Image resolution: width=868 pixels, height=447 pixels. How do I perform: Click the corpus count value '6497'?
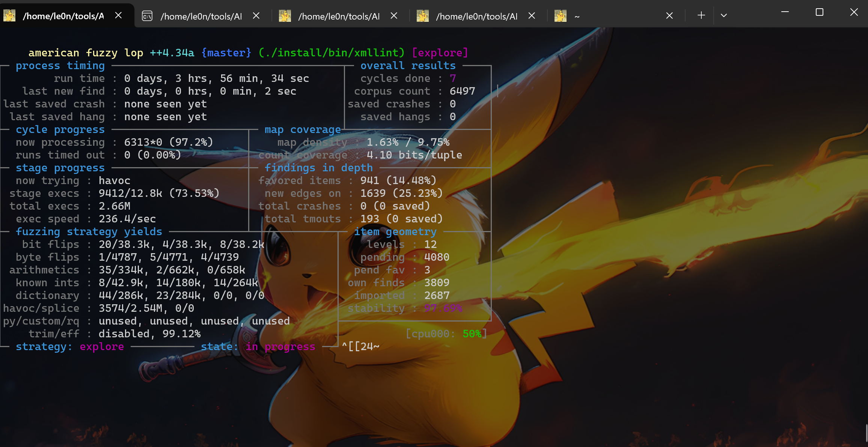tap(462, 91)
